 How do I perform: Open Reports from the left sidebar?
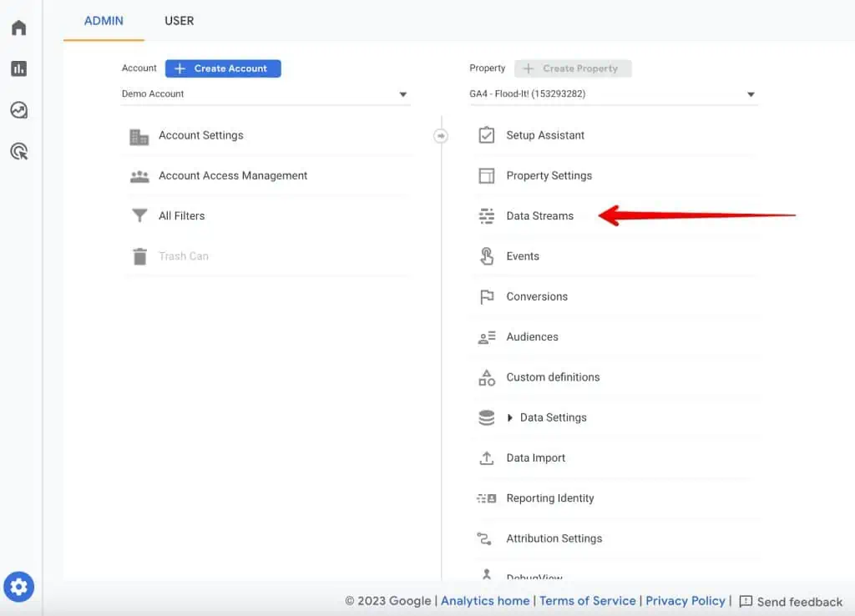(x=19, y=68)
